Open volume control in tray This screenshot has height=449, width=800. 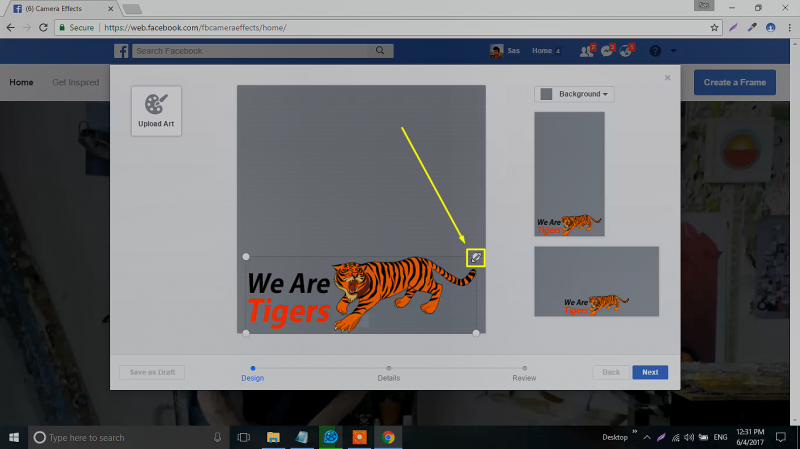(x=689, y=437)
